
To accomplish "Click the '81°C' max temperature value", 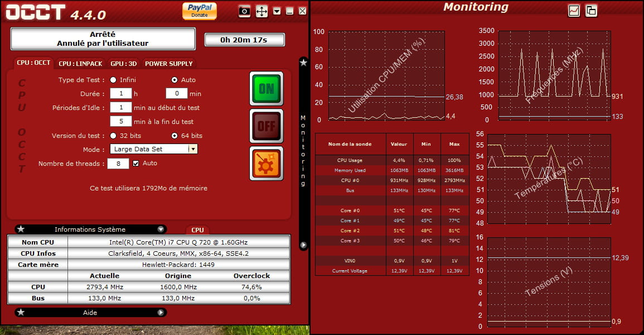I will (454, 231).
